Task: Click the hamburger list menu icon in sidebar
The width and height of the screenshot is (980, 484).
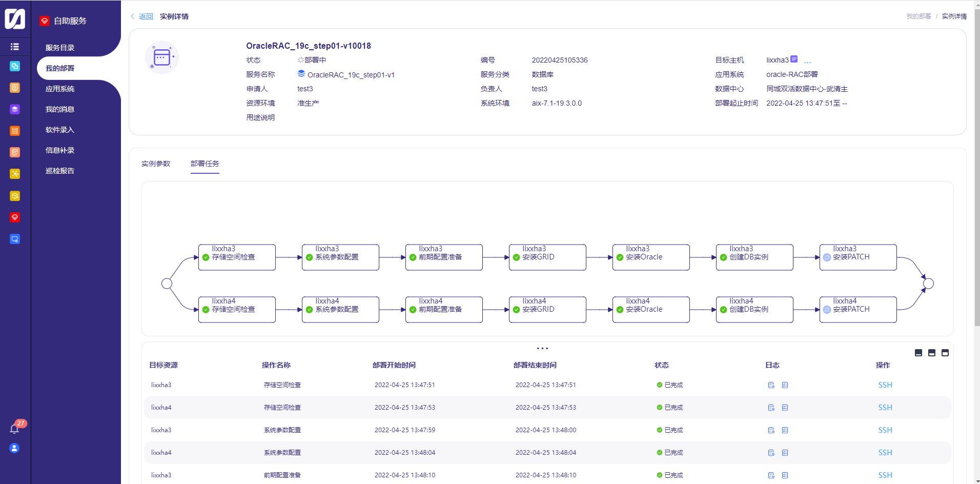Action: pyautogui.click(x=15, y=47)
